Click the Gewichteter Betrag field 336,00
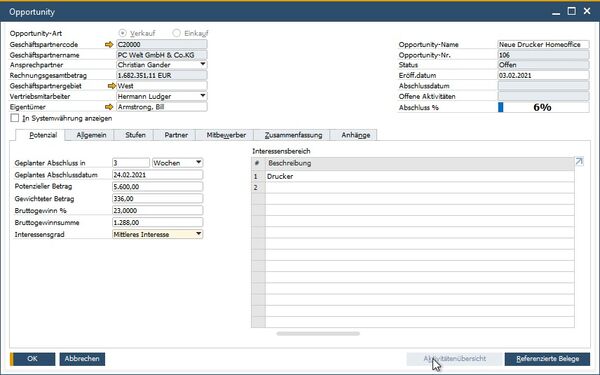Image resolution: width=600 pixels, height=375 pixels. pos(157,199)
